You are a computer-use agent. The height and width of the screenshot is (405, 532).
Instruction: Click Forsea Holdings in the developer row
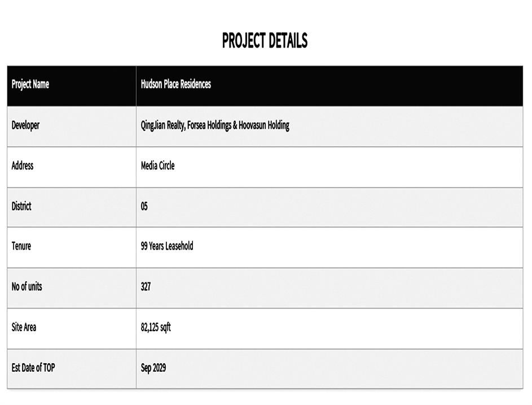[x=209, y=125]
